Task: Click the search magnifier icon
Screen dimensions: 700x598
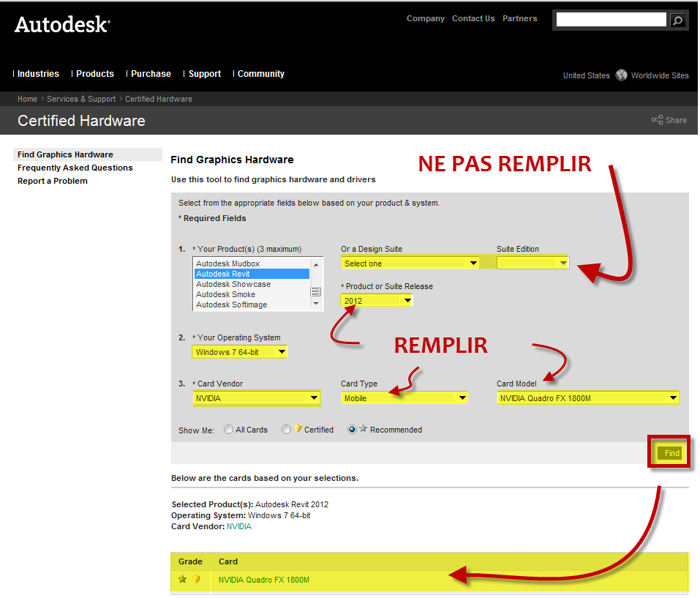Action: coord(677,20)
